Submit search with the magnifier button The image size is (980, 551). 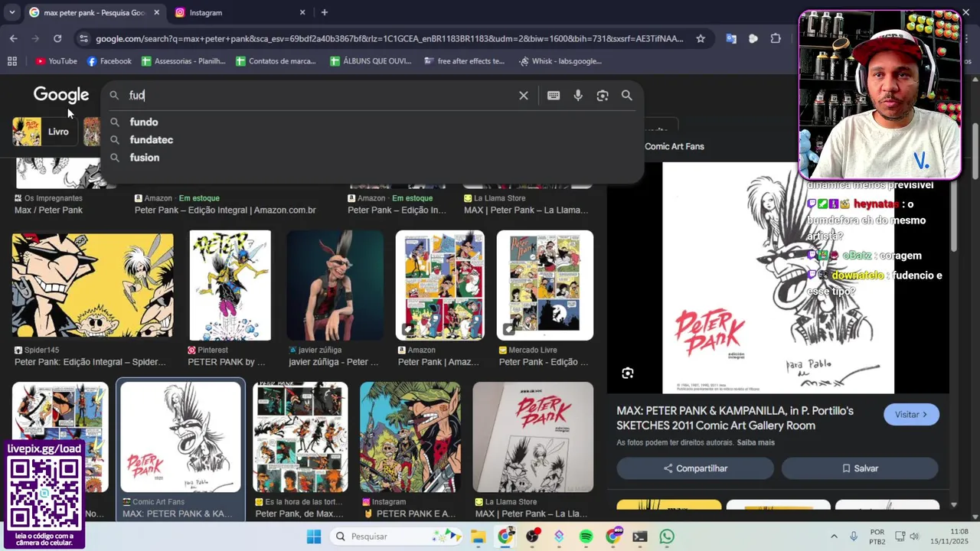627,96
